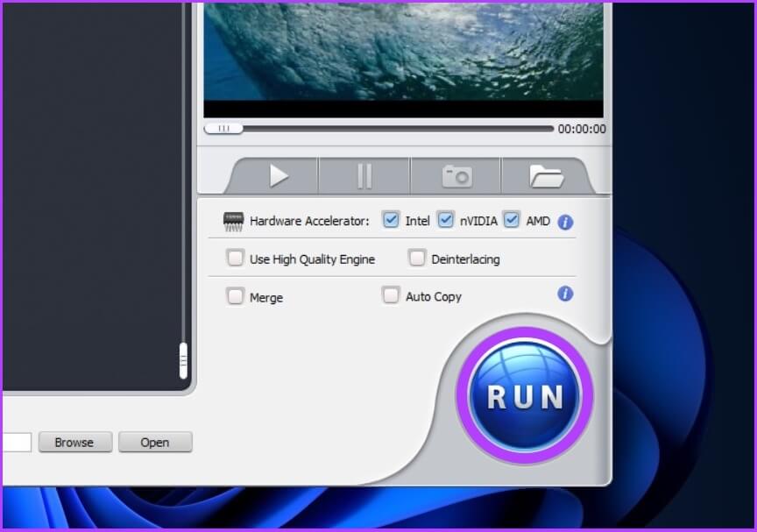
Task: Pause the video preview
Action: (364, 175)
